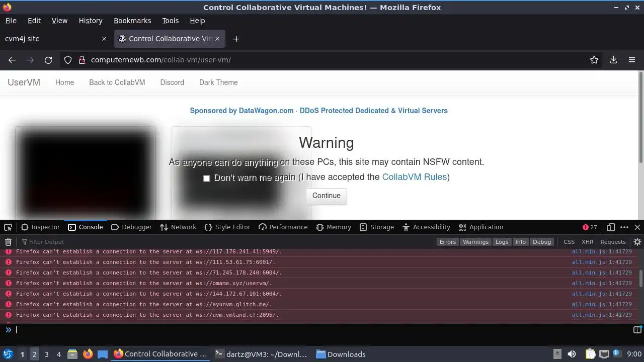Toggle Responsive Design Mode icon
This screenshot has height=362, width=644.
(x=610, y=227)
